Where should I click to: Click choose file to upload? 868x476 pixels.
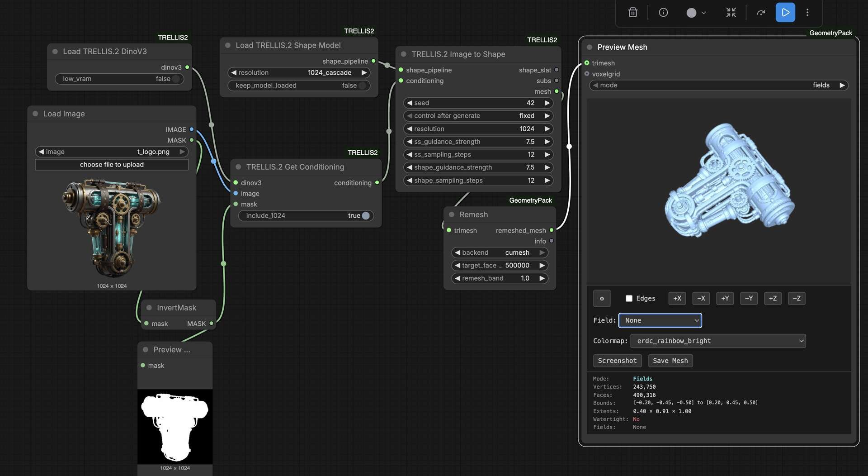tap(112, 165)
